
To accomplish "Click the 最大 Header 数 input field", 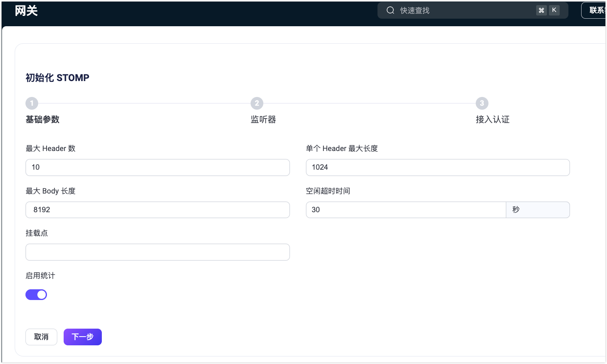I will point(158,167).
